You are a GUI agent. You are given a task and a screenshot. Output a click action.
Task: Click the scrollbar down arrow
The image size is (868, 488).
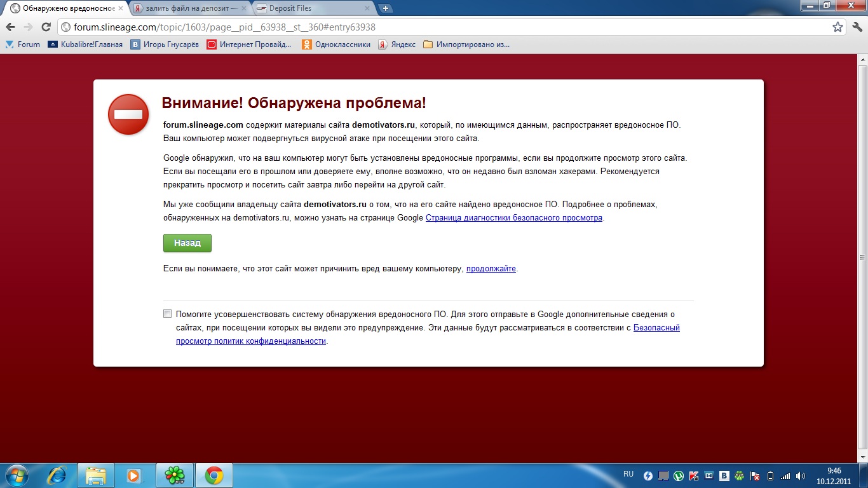tap(862, 456)
